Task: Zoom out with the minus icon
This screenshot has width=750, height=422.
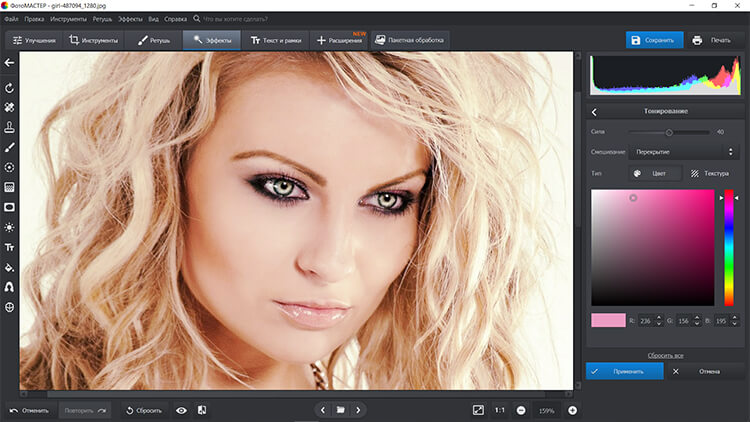Action: point(521,411)
